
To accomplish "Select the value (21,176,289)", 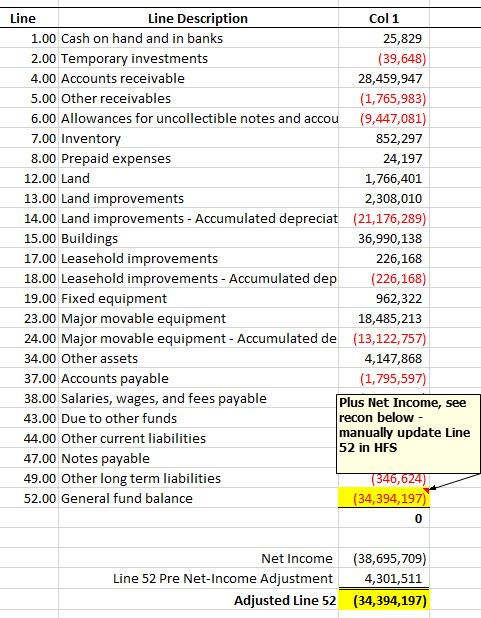I will [x=384, y=218].
